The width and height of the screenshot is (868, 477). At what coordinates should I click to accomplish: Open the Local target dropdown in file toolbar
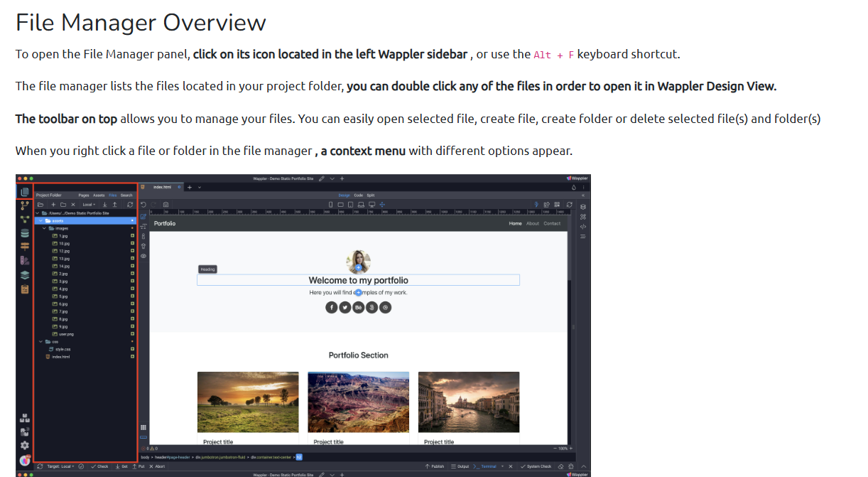(x=89, y=204)
